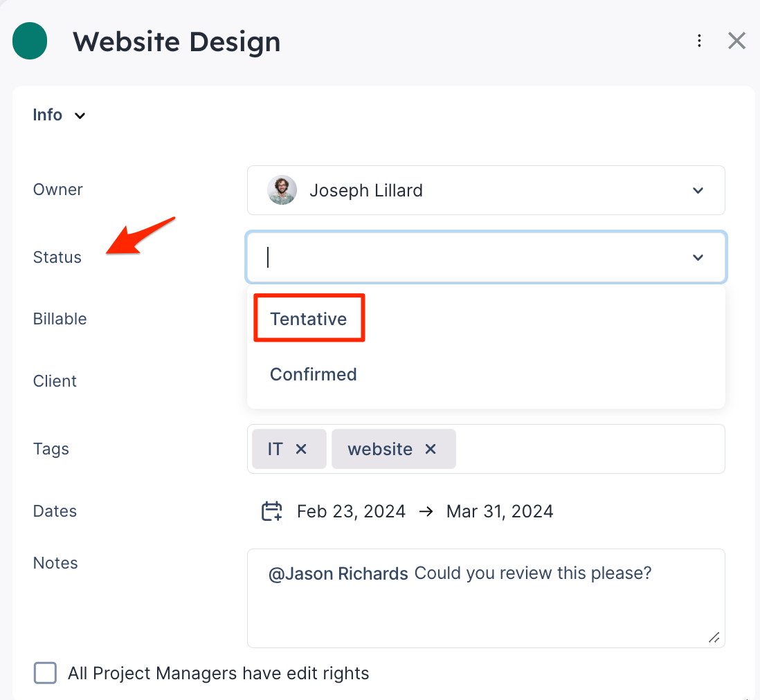
Task: Collapse the Info section chevron
Action: point(80,116)
